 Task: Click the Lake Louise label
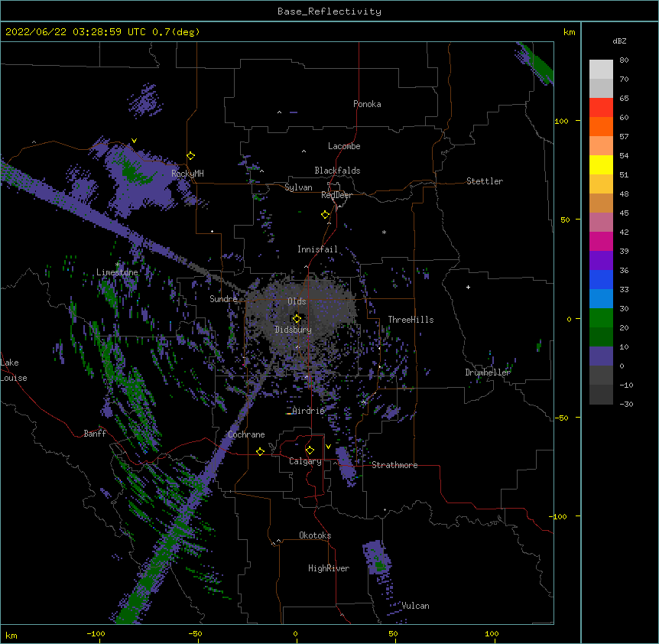click(x=14, y=370)
